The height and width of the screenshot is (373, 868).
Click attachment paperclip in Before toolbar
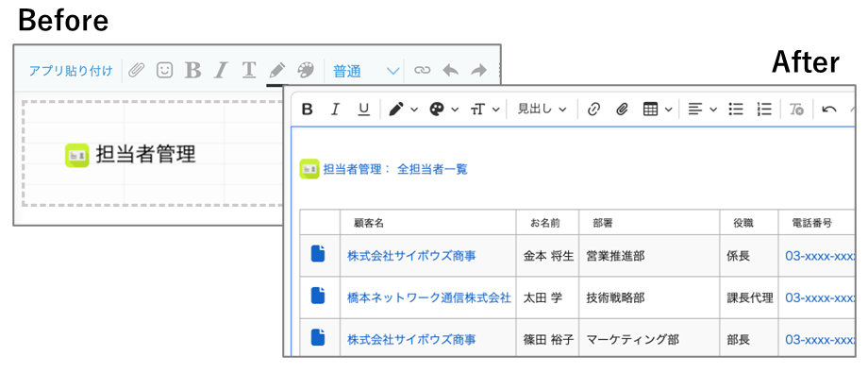(x=136, y=70)
